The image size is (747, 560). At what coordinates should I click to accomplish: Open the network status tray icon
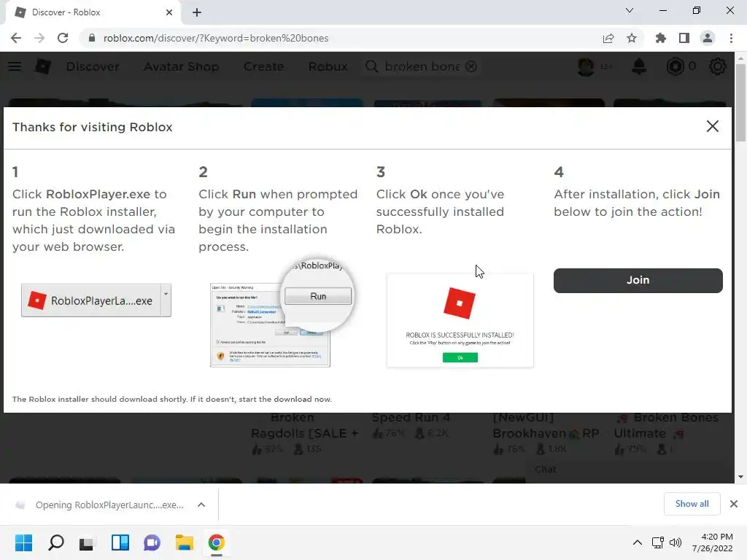pyautogui.click(x=658, y=542)
